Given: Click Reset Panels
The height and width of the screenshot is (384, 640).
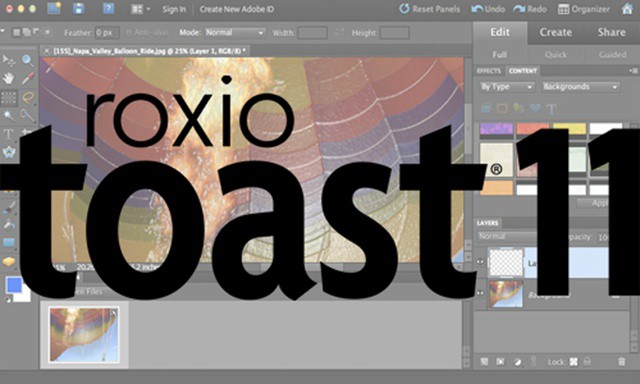Looking at the screenshot, I should 429,9.
